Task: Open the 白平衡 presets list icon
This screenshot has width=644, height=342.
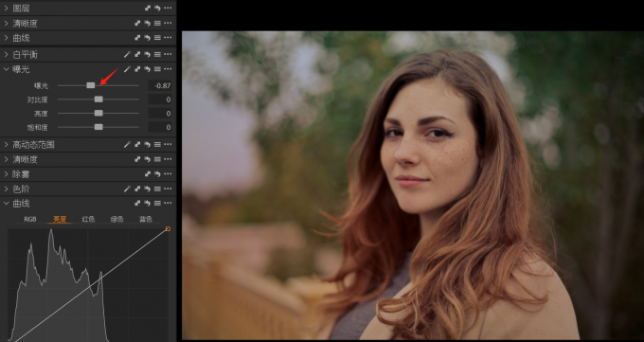Action: (157, 54)
